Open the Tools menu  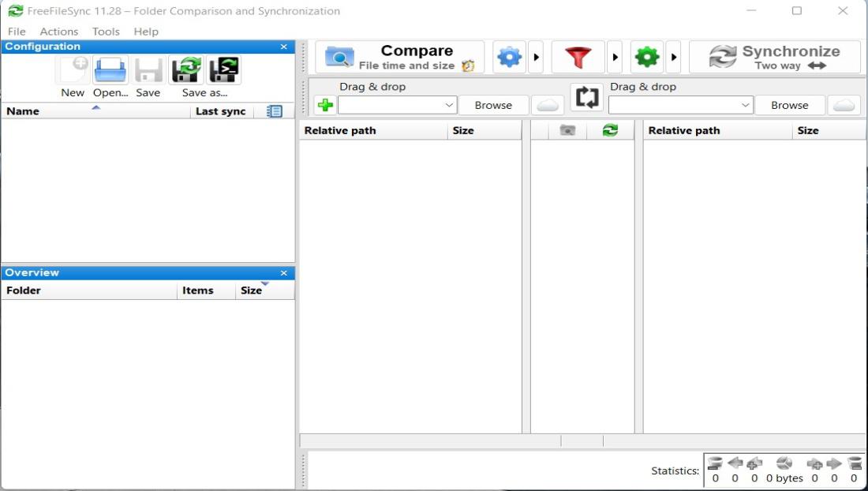(106, 32)
